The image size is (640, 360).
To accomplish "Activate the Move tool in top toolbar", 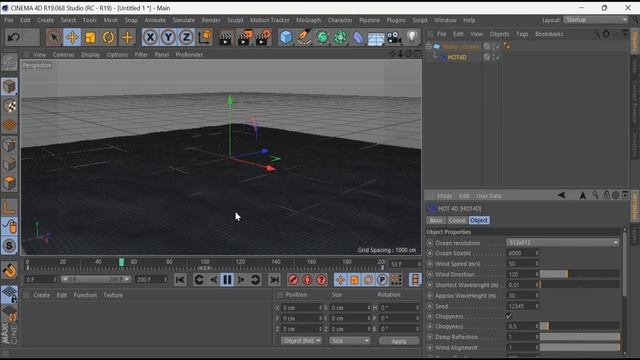I will tap(72, 38).
